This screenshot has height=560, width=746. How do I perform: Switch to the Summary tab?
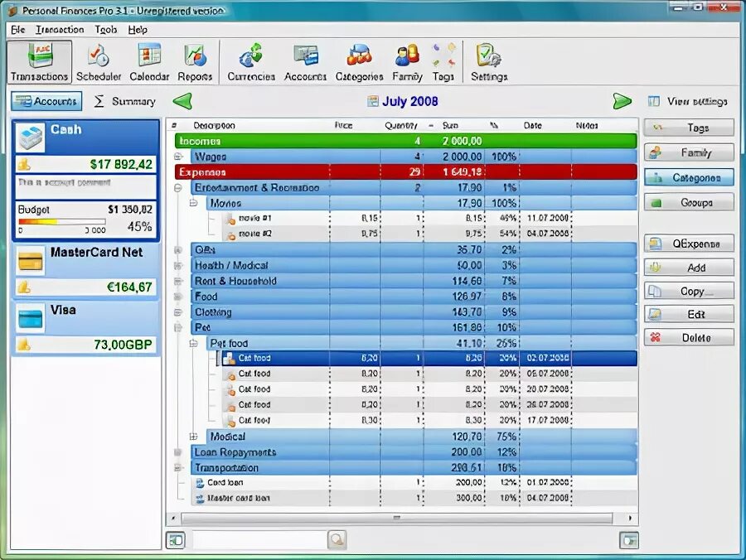125,101
